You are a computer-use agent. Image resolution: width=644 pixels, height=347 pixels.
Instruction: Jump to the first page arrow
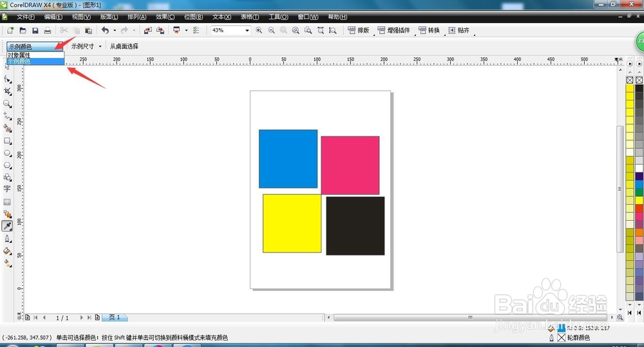(x=35, y=317)
